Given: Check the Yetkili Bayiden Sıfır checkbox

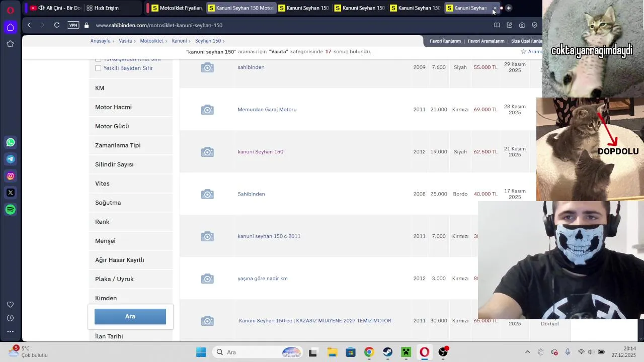Looking at the screenshot, I should click(x=98, y=68).
